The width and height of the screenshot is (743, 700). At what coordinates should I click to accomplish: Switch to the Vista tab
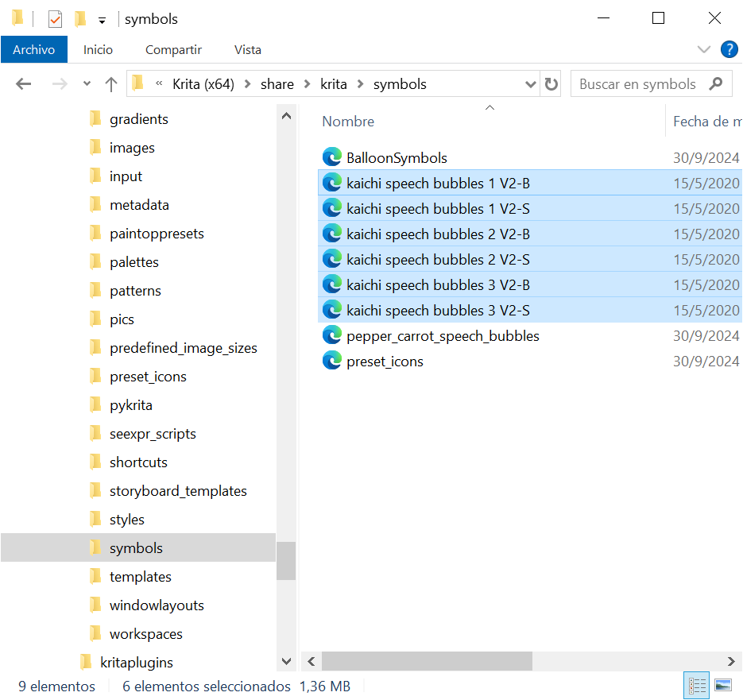248,49
